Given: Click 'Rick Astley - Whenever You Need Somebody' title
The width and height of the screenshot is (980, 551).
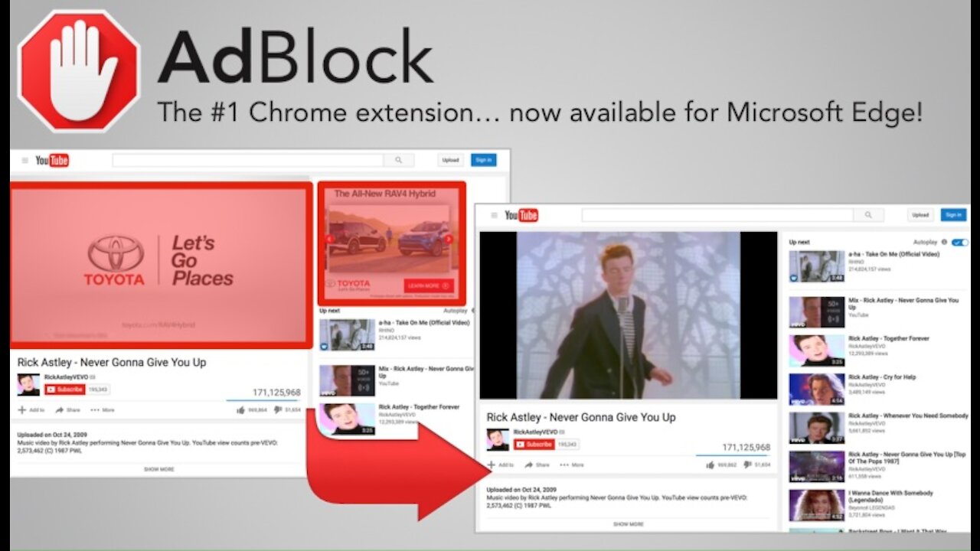Looking at the screenshot, I should [x=908, y=416].
